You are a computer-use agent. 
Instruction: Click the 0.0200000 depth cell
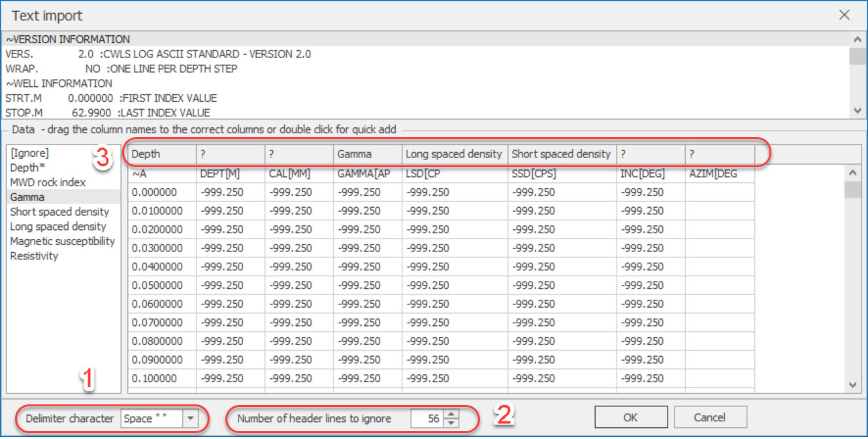(x=162, y=229)
